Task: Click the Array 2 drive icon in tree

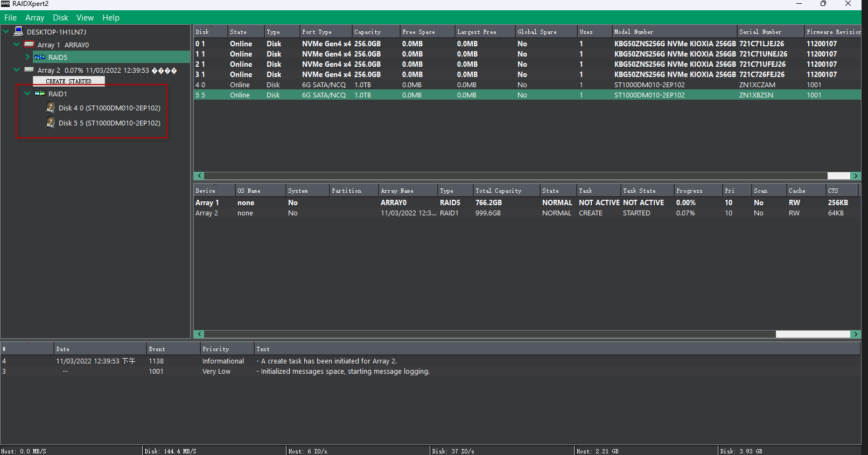Action: 29,69
